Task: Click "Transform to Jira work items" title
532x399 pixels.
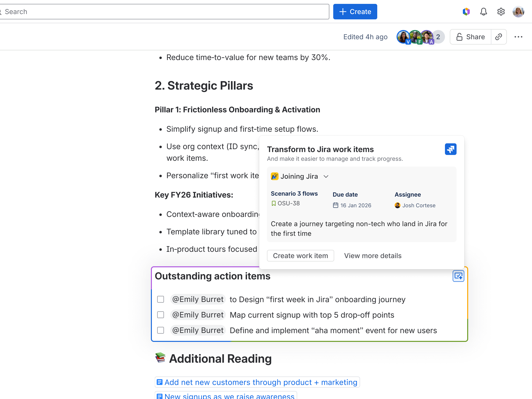Action: point(320,149)
